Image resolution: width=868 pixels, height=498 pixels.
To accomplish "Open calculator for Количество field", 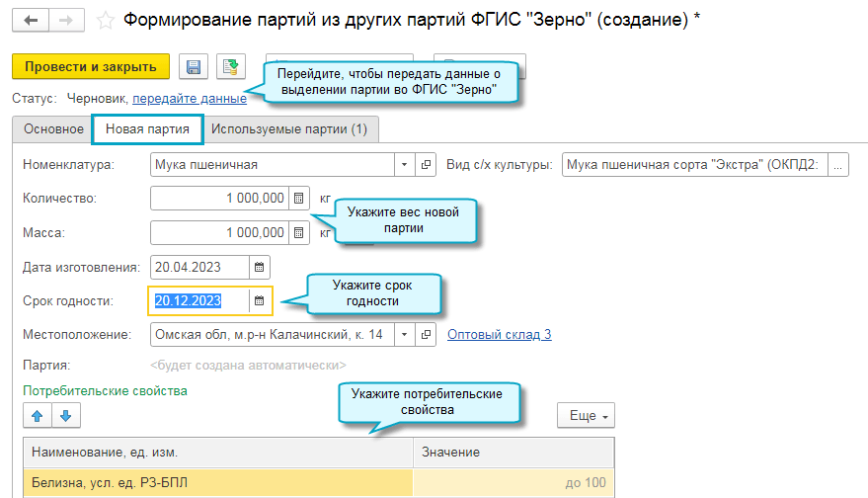I will pos(299,199).
